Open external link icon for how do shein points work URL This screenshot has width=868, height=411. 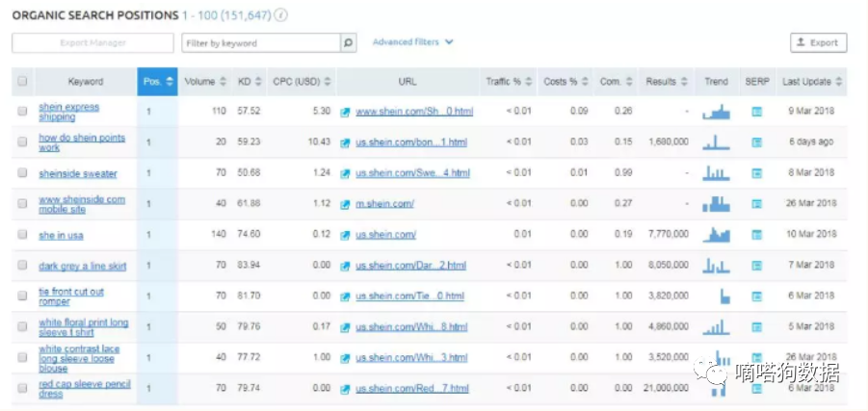coord(346,142)
